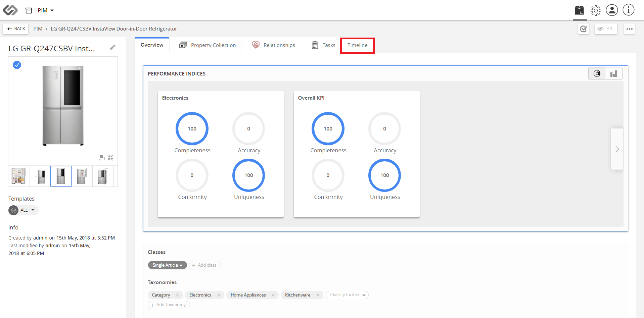Switch to the Relationships tab
This screenshot has width=644, height=318.
(x=273, y=45)
